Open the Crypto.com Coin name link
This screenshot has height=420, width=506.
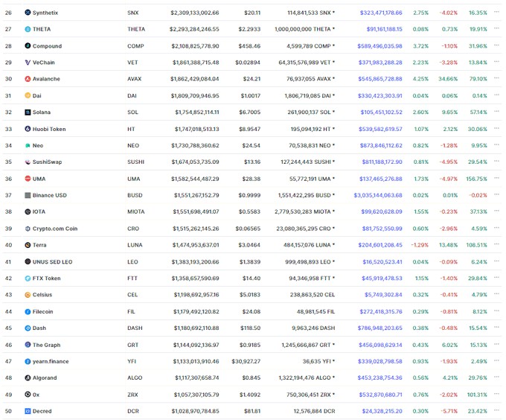pos(55,229)
